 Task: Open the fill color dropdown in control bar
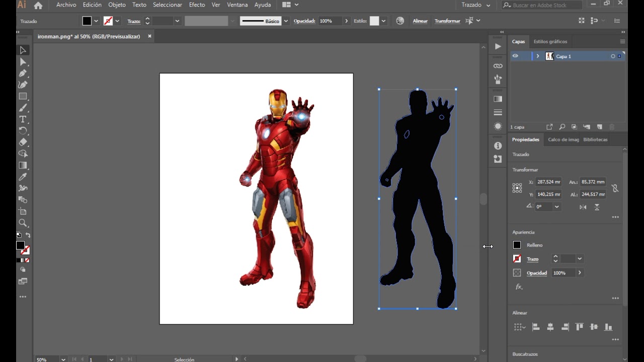(x=96, y=21)
